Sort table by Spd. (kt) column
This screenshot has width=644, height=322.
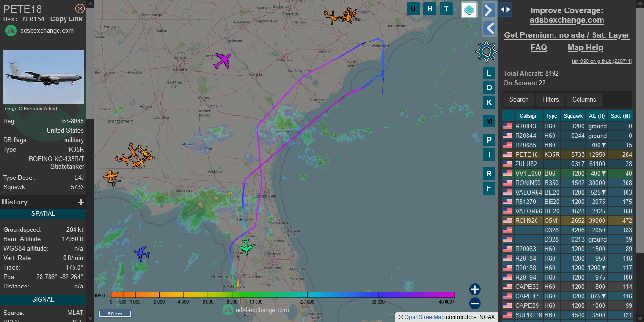point(620,116)
